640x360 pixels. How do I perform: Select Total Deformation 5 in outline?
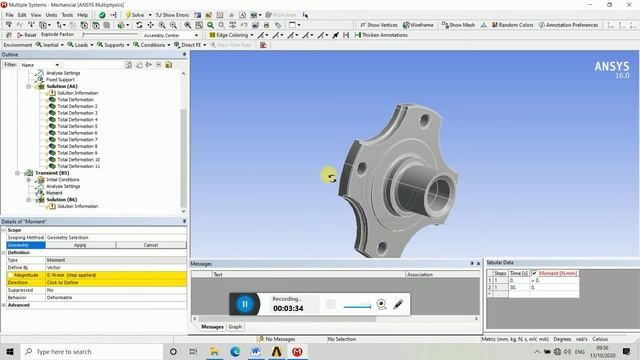pyautogui.click(x=77, y=126)
